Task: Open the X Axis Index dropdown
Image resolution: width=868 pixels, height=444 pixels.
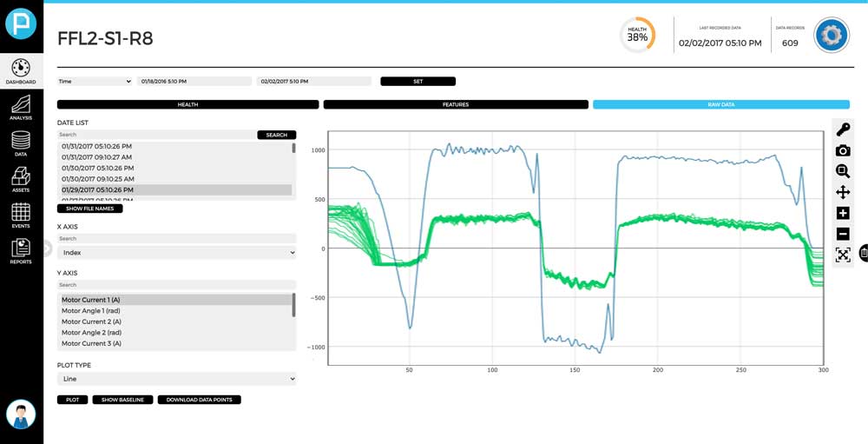Action: [176, 252]
